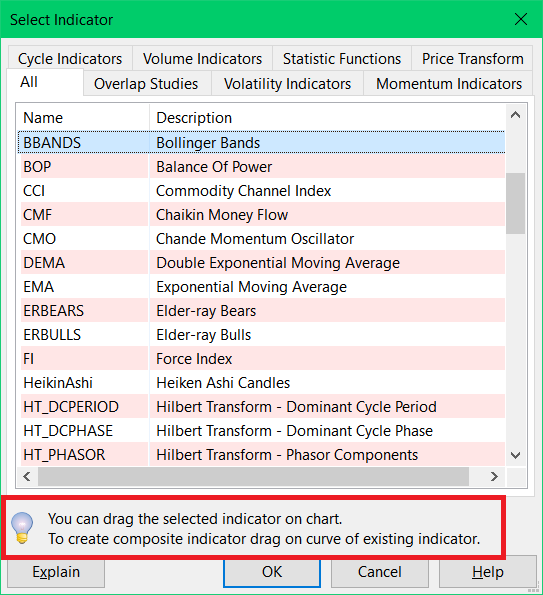This screenshot has width=543, height=595.
Task: Click the vertical scrollbar down arrow
Action: 515,455
